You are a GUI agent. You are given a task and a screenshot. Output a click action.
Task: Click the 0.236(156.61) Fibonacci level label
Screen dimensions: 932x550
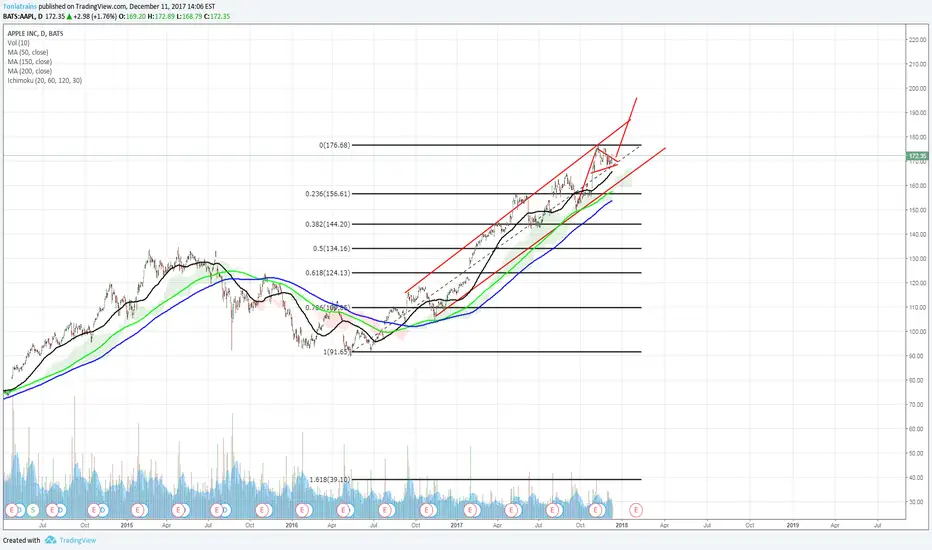[328, 194]
